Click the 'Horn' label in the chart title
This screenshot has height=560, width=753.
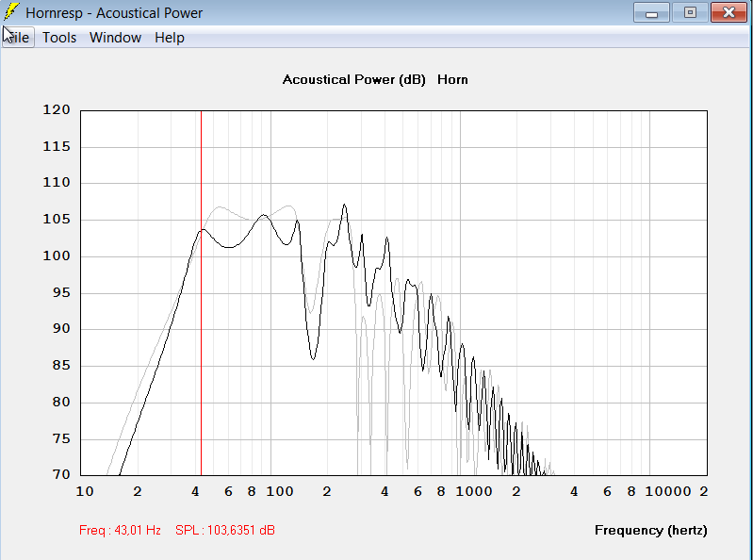pyautogui.click(x=452, y=80)
